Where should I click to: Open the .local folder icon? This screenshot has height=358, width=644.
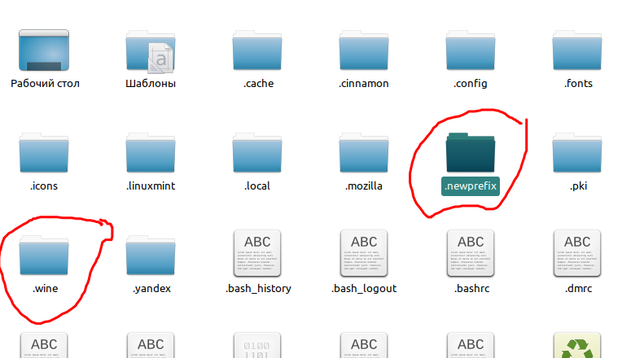coord(257,153)
